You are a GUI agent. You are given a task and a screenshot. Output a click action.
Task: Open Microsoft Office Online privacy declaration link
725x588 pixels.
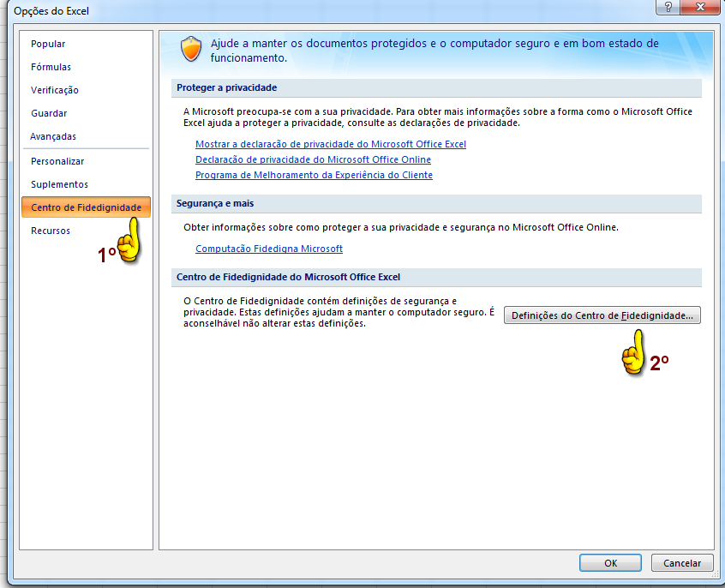[313, 159]
